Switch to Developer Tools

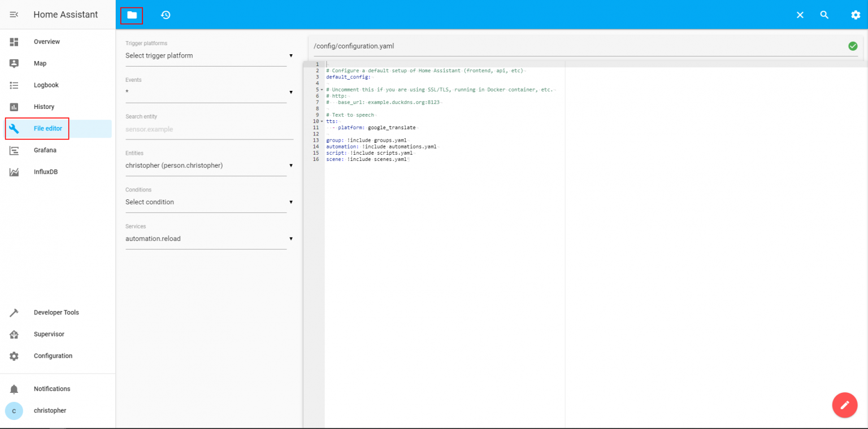pyautogui.click(x=57, y=312)
